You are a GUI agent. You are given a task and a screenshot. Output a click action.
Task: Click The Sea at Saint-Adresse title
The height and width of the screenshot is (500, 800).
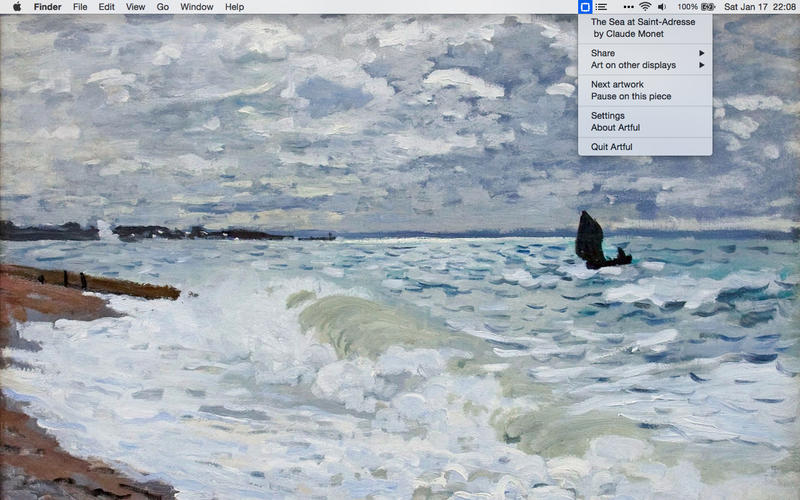point(643,22)
